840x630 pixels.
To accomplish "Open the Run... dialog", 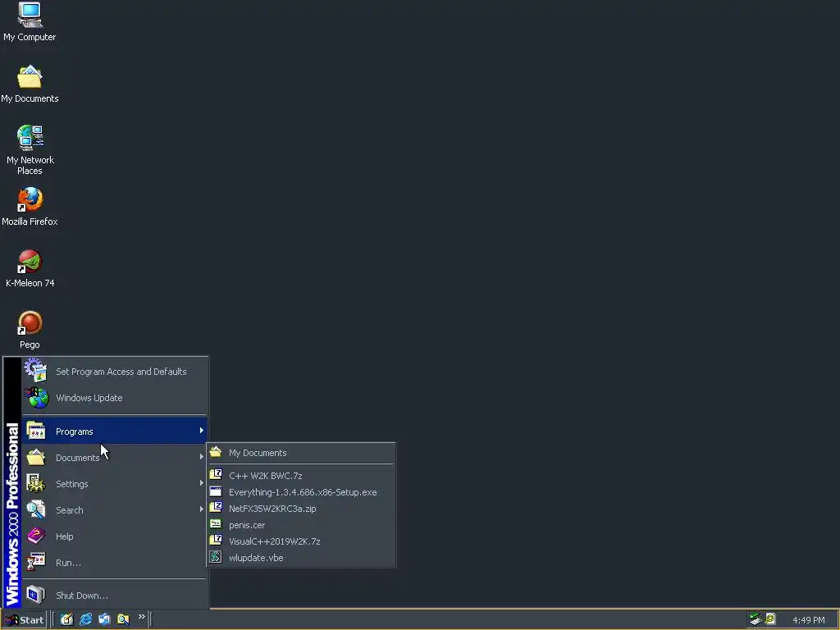I will pos(115,563).
